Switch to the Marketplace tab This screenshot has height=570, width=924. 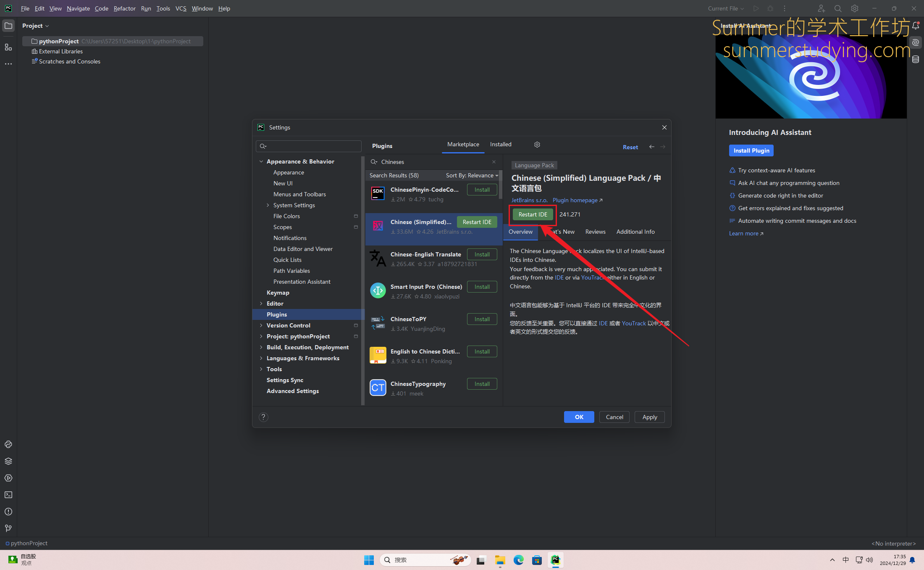(463, 144)
